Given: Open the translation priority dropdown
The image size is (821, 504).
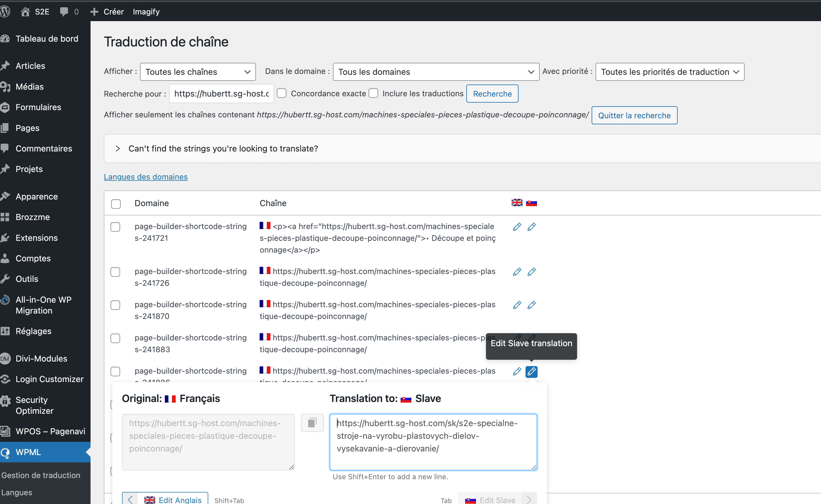Looking at the screenshot, I should click(669, 72).
